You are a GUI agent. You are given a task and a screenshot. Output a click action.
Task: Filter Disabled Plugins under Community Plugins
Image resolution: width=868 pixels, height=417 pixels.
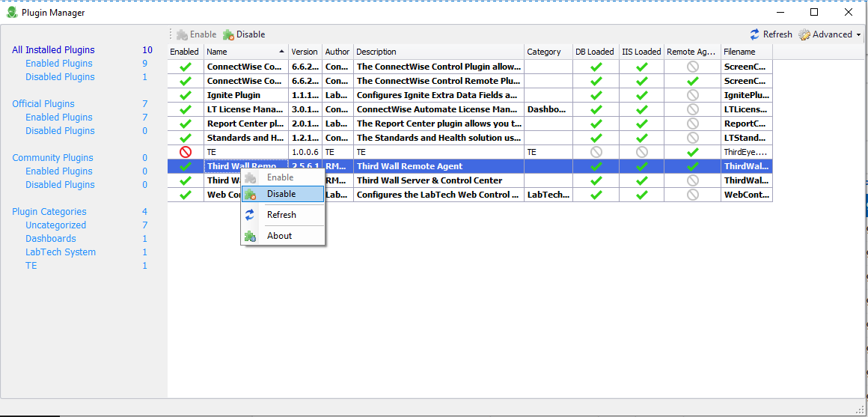[60, 184]
